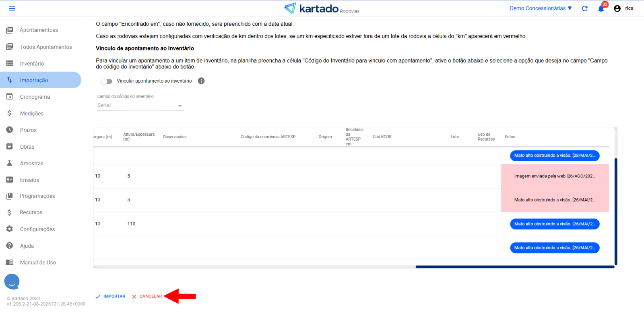Click the Kartado Rodovias logo
This screenshot has height=318, width=644.
(322, 8)
